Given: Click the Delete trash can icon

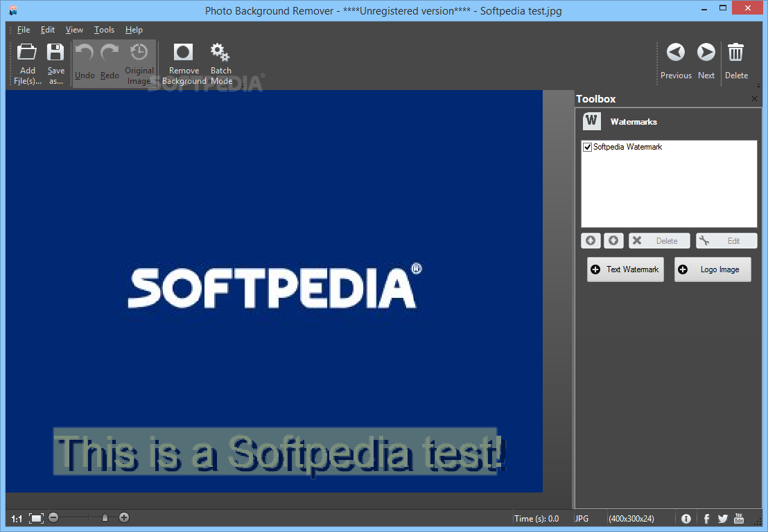Looking at the screenshot, I should click(735, 53).
